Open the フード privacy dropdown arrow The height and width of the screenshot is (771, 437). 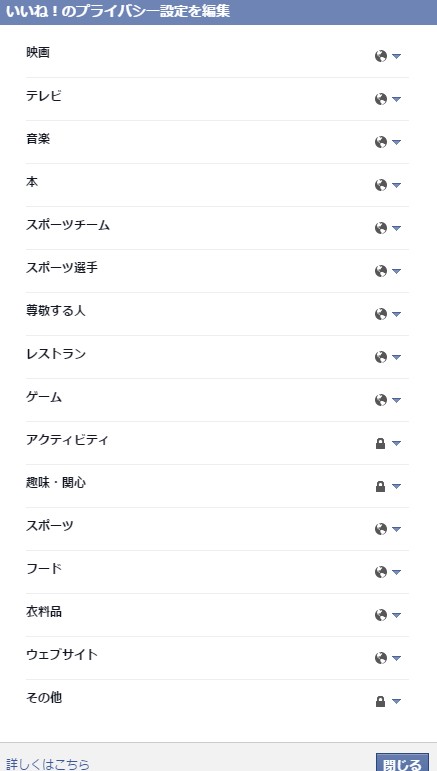(x=396, y=572)
